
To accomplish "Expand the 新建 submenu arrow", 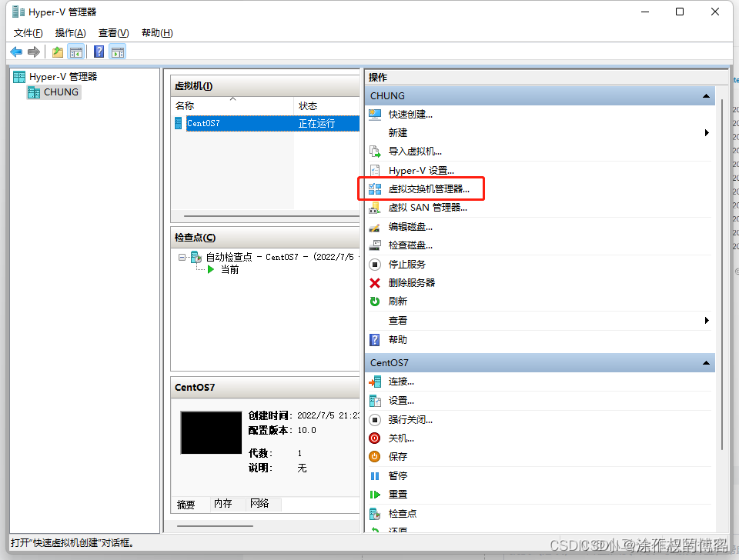I will [707, 133].
